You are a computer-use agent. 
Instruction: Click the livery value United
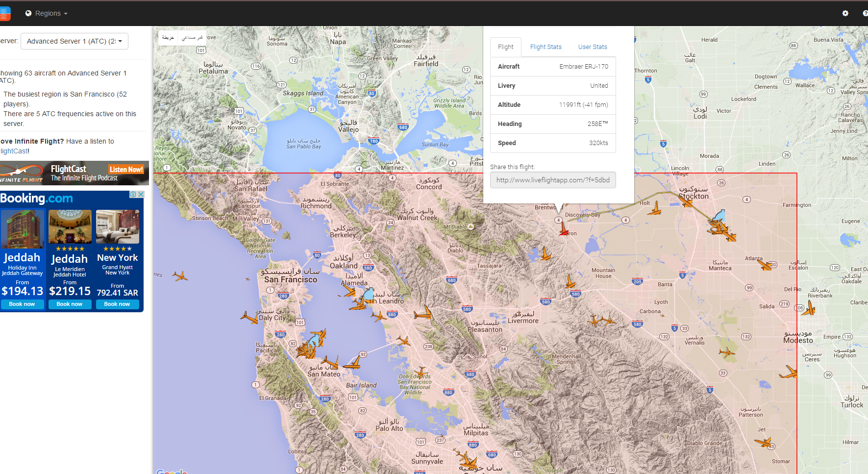coord(599,86)
